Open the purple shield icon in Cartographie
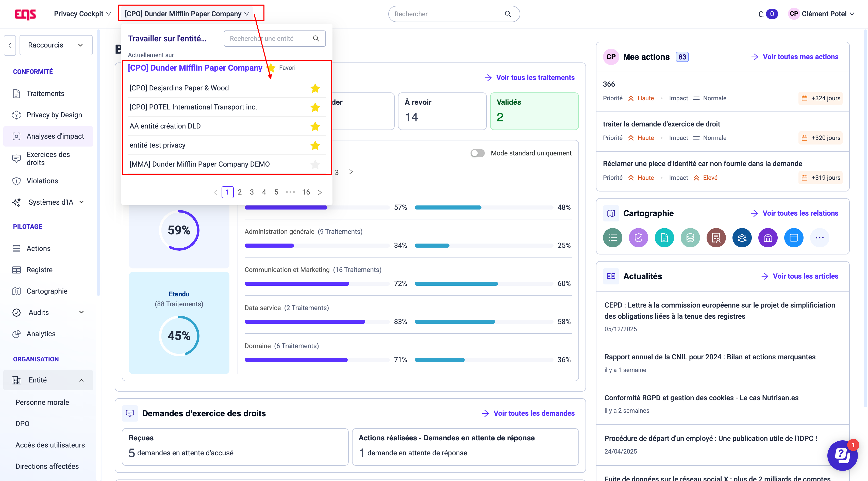Screen dimensions: 868x481 click(639, 238)
